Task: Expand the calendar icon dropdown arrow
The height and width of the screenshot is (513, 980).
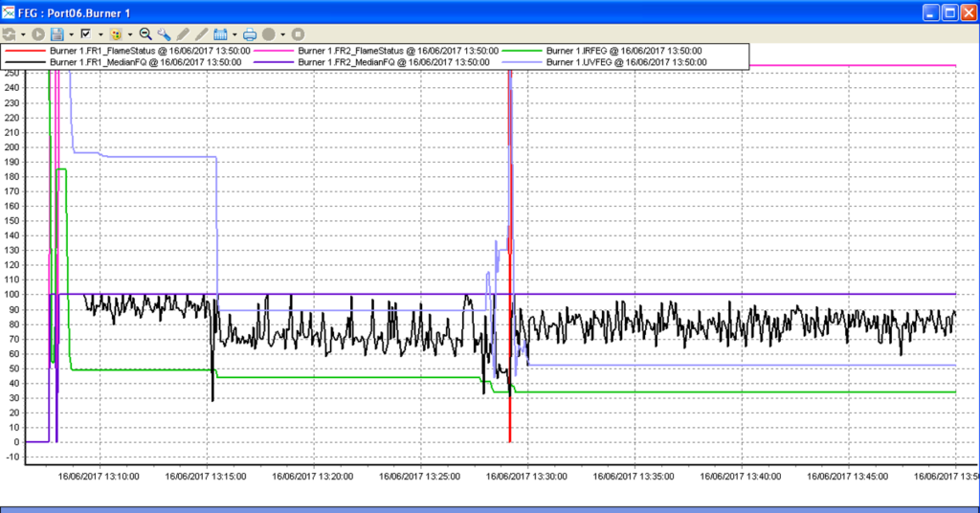Action: point(234,34)
